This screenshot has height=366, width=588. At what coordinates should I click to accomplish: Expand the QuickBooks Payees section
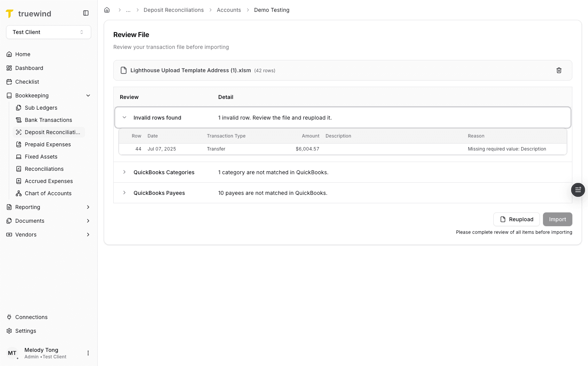coord(124,193)
